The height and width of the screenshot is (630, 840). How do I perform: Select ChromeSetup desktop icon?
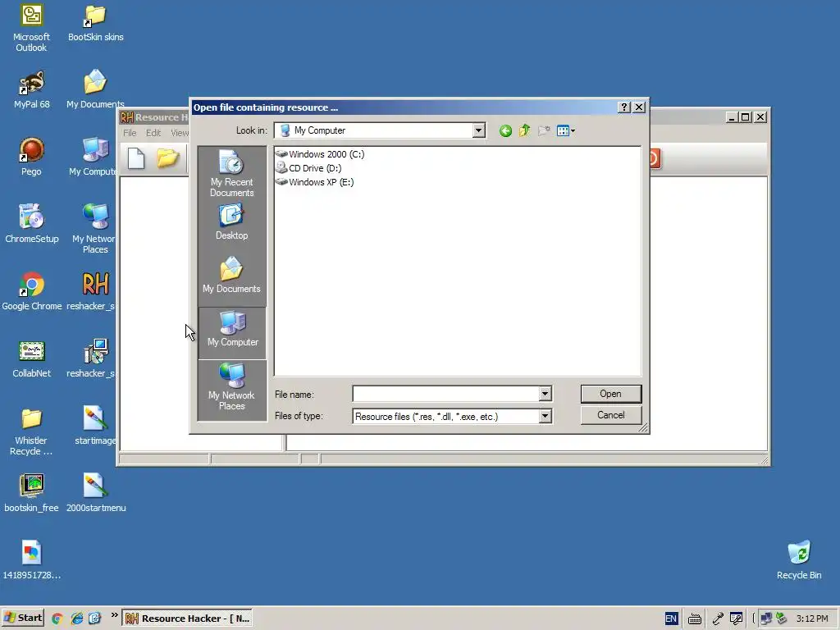tap(32, 224)
